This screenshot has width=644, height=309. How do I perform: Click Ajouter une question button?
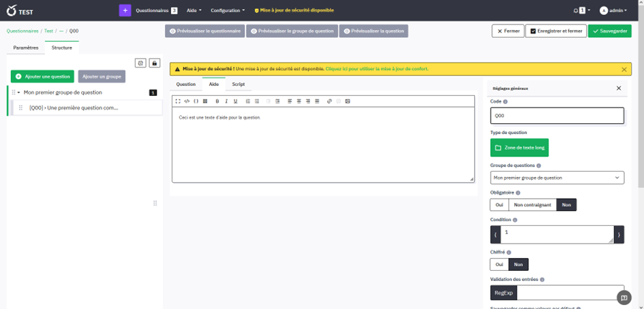click(x=42, y=76)
